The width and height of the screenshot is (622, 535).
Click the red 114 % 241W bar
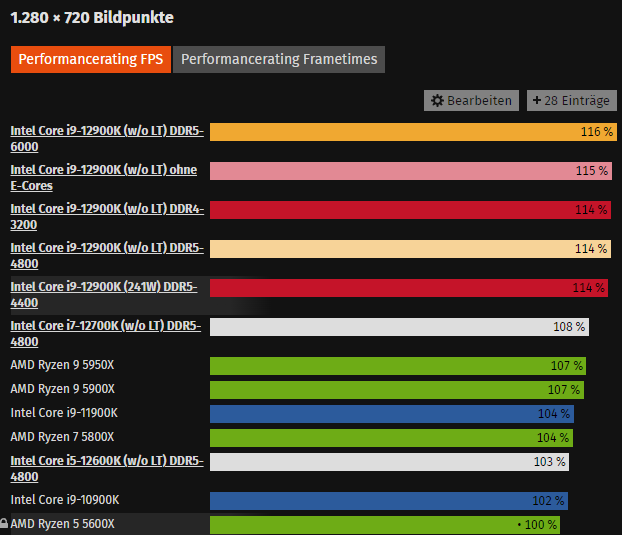point(409,288)
